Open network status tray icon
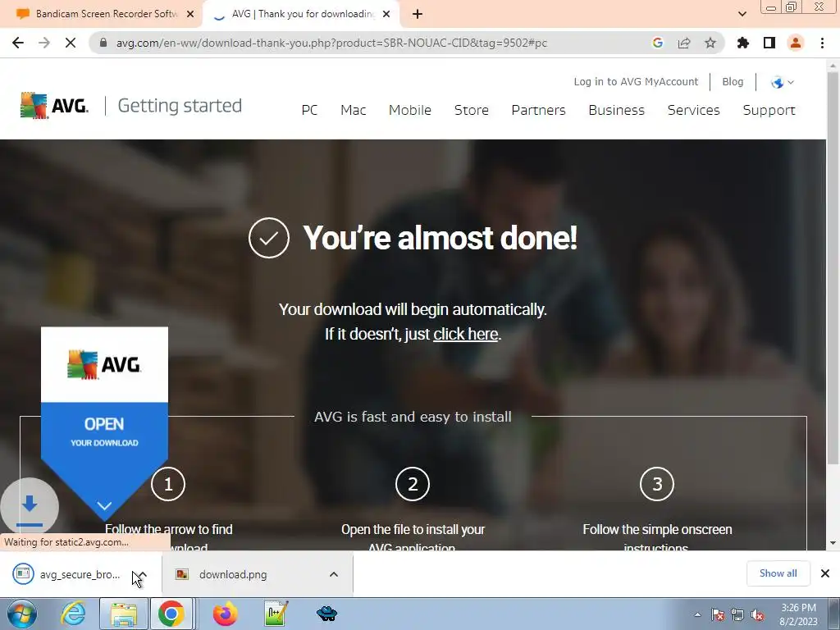The image size is (840, 630). pos(737,614)
